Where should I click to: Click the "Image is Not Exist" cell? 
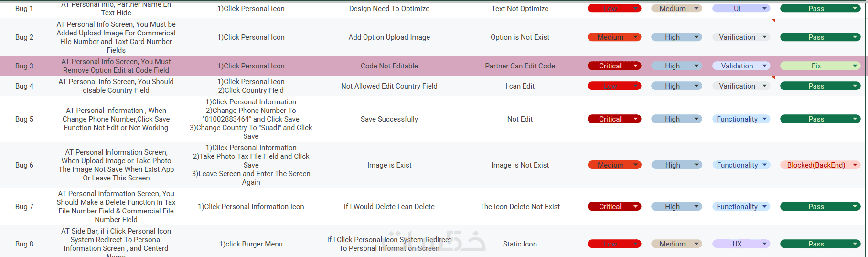pos(520,165)
